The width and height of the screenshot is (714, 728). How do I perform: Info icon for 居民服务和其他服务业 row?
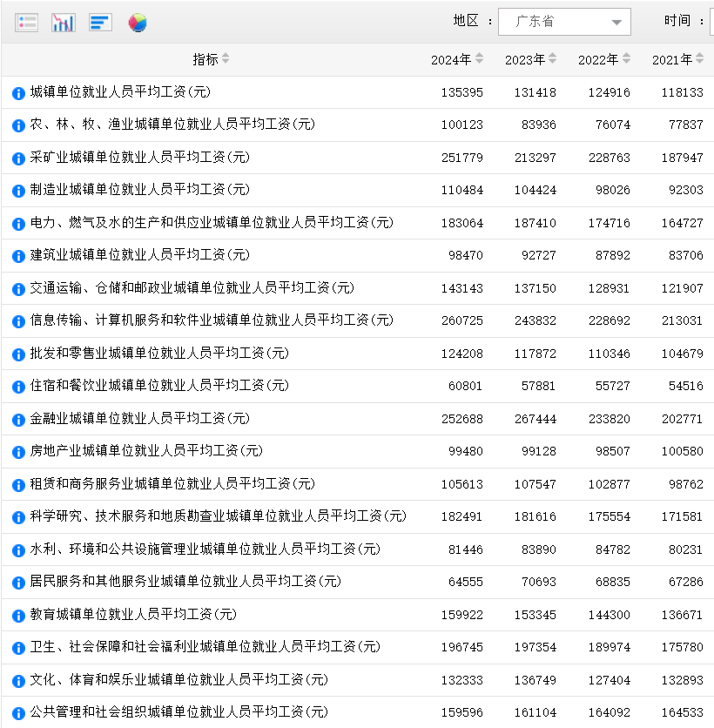point(18,583)
